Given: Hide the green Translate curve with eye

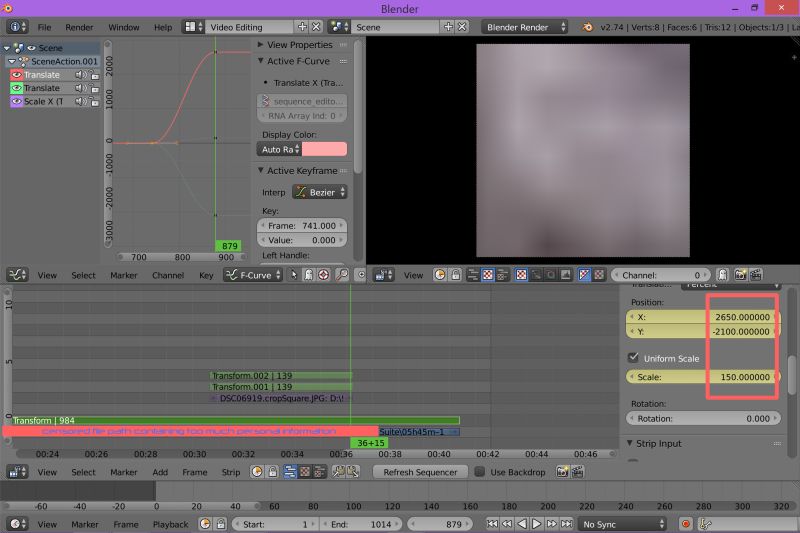Looking at the screenshot, I should [x=16, y=88].
